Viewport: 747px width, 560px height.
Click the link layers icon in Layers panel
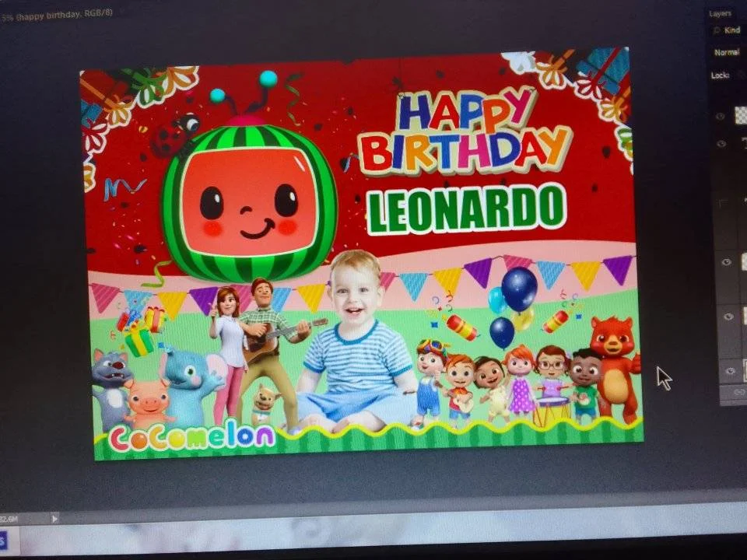coord(739,392)
